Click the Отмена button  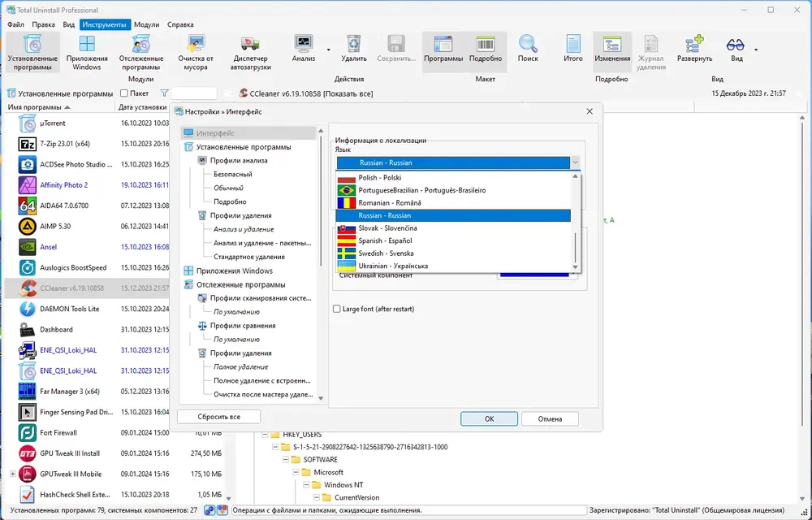pyautogui.click(x=550, y=419)
